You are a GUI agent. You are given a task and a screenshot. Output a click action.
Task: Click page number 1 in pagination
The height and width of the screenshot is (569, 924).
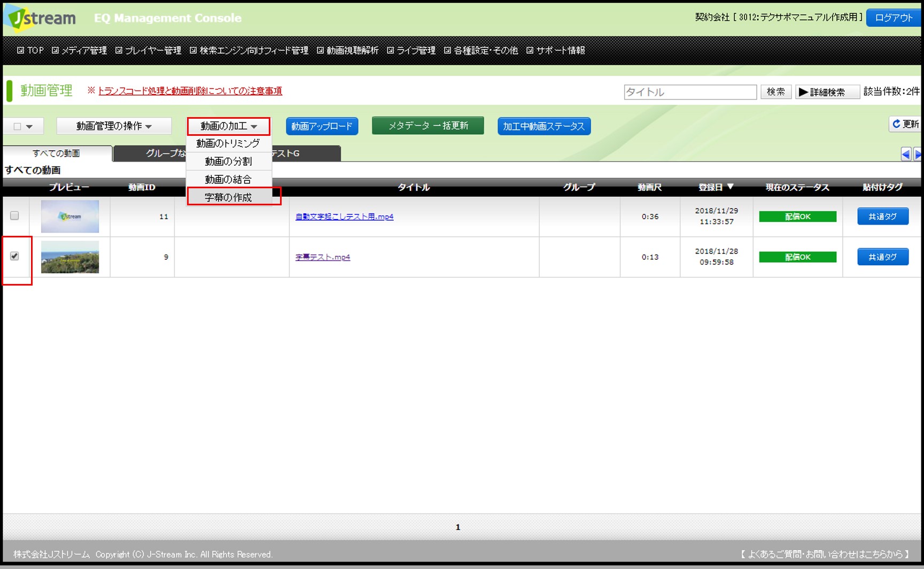457,527
